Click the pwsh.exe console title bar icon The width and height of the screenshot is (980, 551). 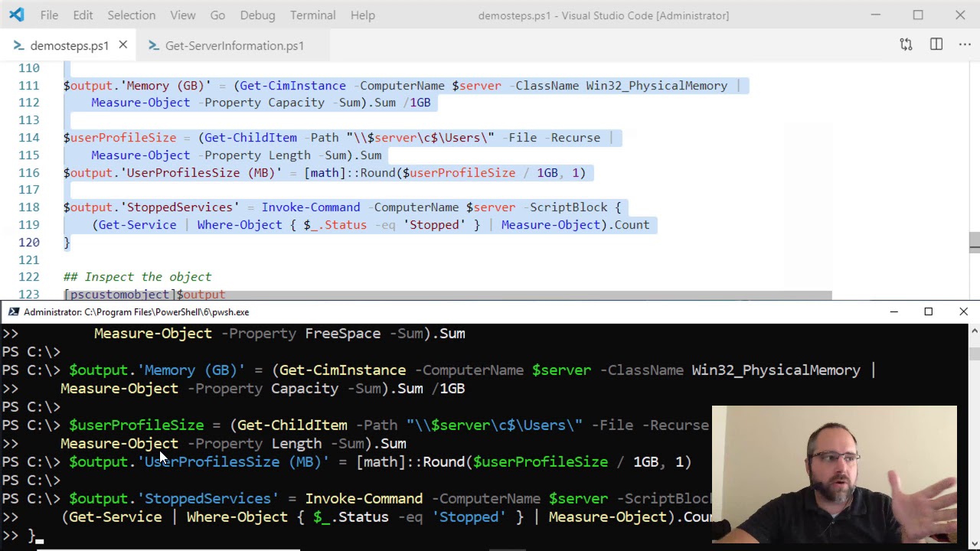pos(13,312)
